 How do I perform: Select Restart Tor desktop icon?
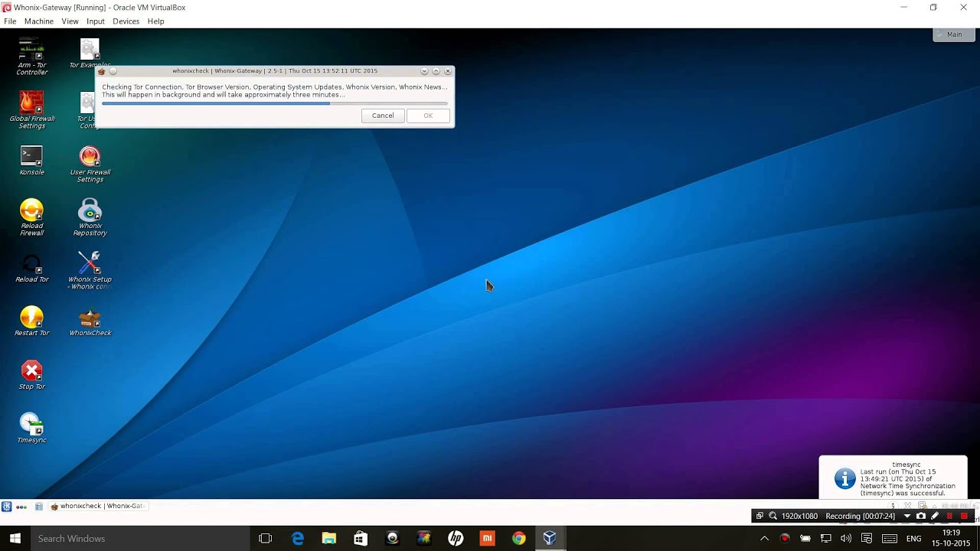point(31,321)
